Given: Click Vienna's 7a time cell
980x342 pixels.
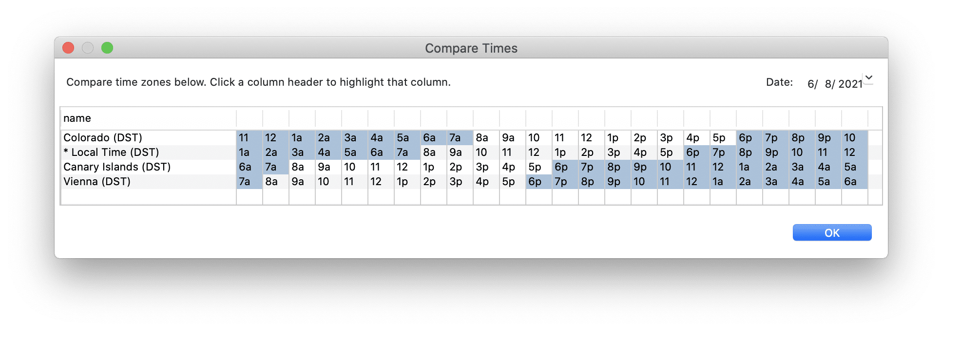Looking at the screenshot, I should point(249,182).
